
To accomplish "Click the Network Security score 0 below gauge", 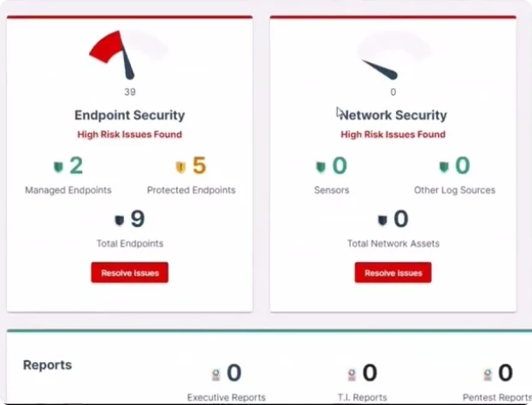I will pyautogui.click(x=393, y=92).
